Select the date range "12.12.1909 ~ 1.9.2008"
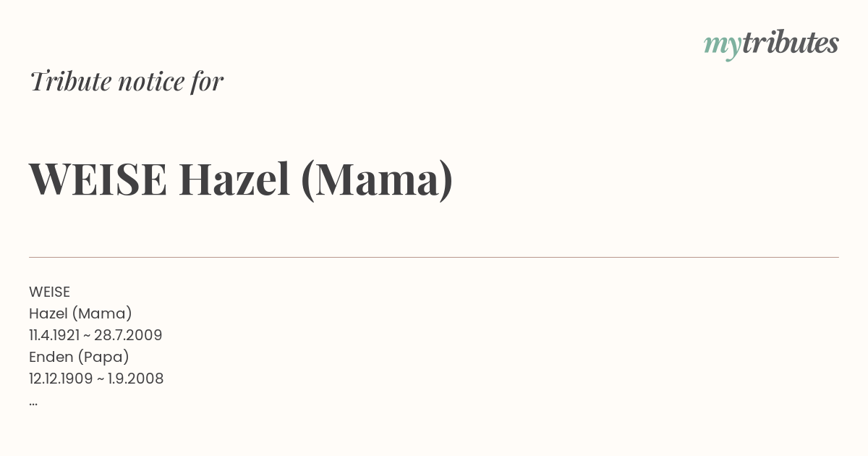868x456 pixels. [96, 379]
